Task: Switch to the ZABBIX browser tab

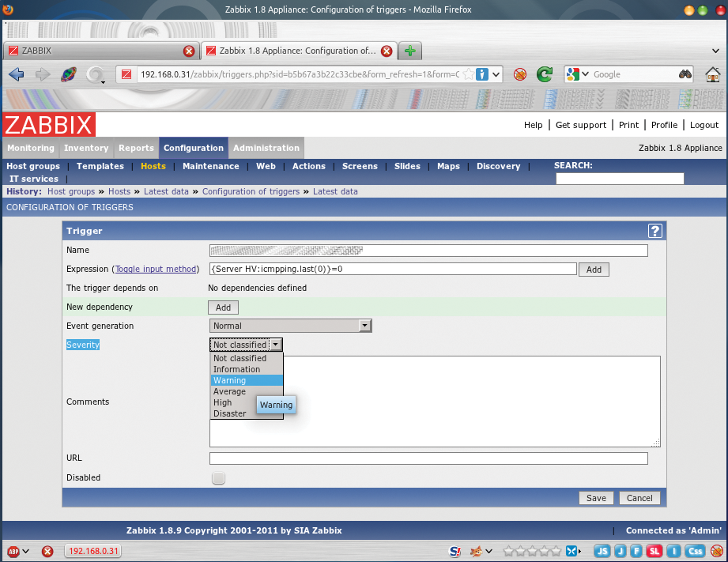Action: coord(95,49)
